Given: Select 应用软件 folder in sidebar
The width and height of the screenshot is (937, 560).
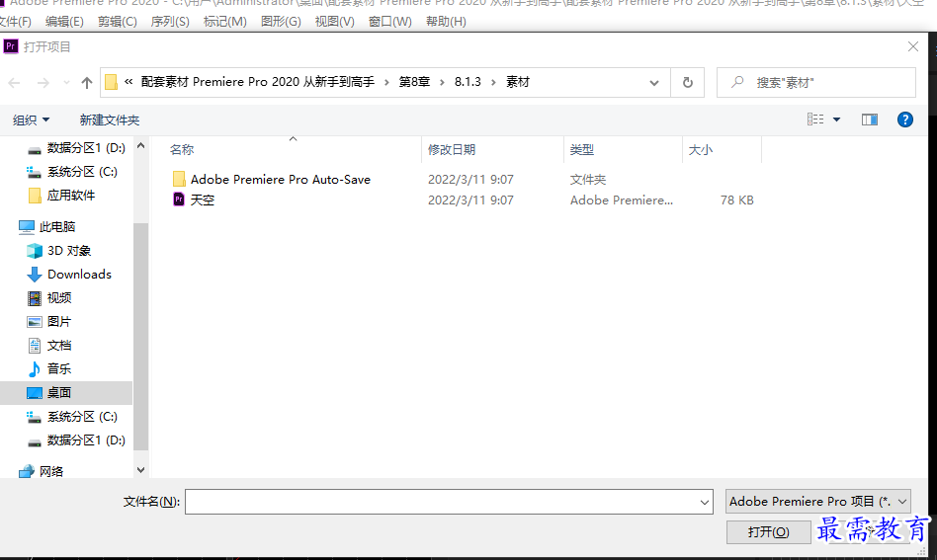Looking at the screenshot, I should (70, 196).
